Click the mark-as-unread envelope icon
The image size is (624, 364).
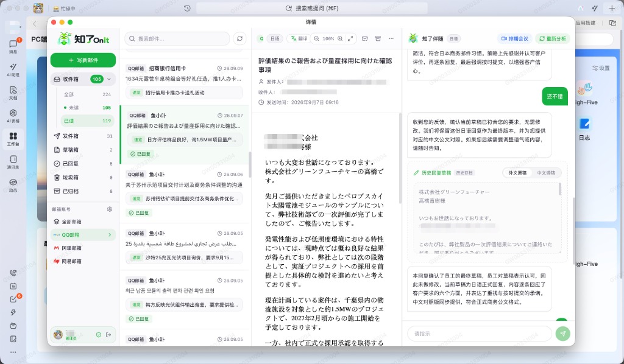tap(364, 38)
